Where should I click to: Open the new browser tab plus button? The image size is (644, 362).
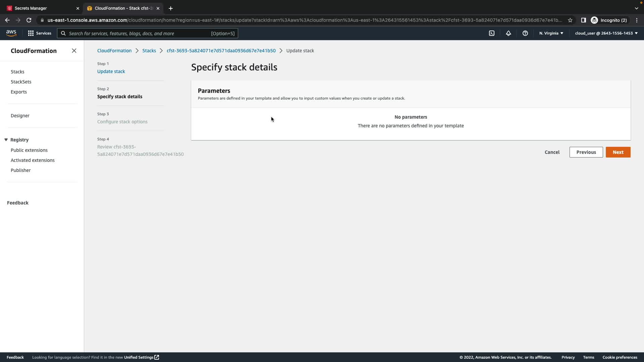click(x=170, y=8)
